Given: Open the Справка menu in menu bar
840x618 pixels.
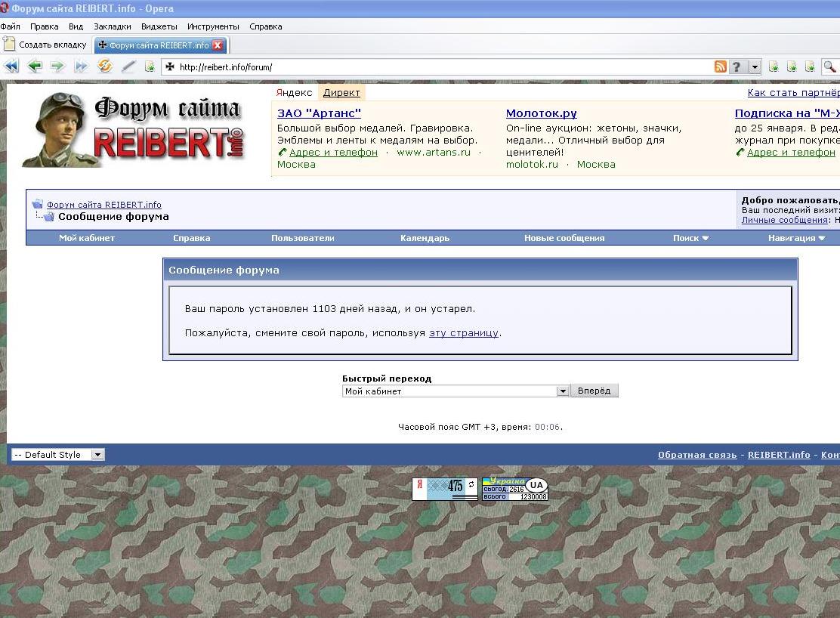Looking at the screenshot, I should coord(265,26).
